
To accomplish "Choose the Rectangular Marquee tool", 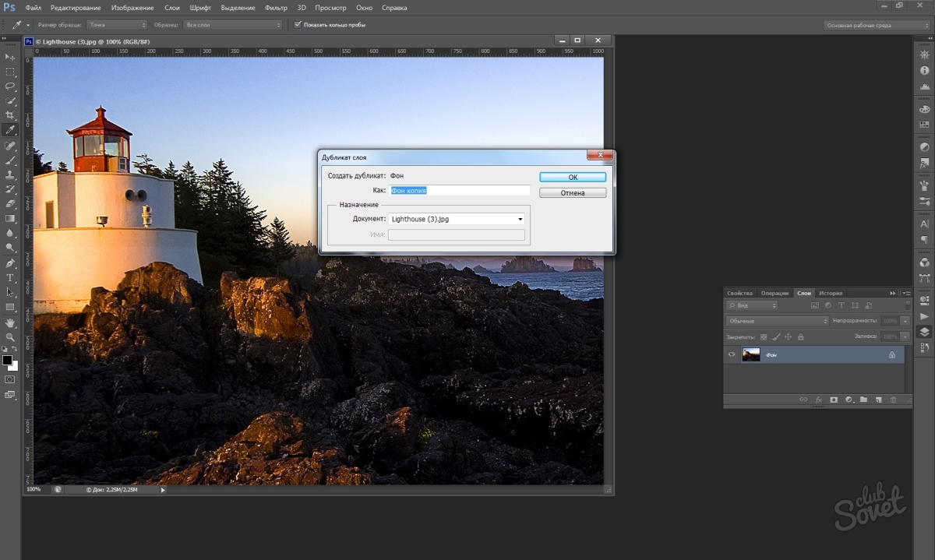I will pyautogui.click(x=10, y=72).
